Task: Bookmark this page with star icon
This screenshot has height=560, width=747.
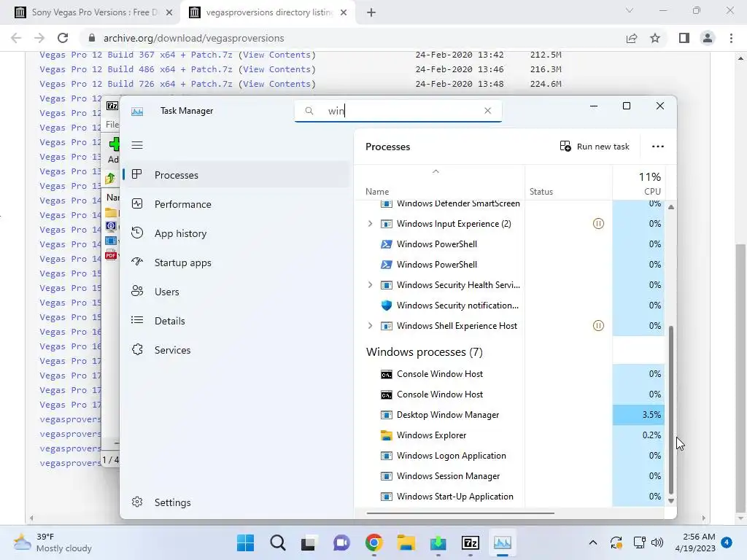Action: [655, 38]
